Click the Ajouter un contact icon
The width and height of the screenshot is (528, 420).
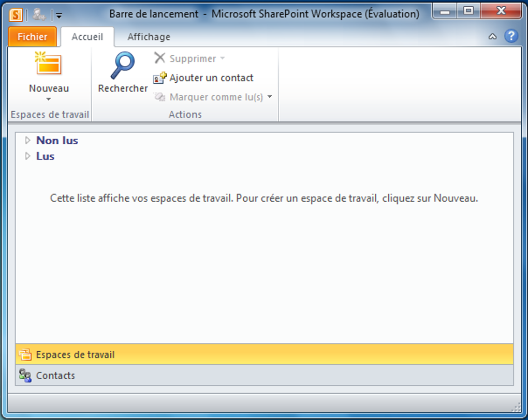(x=159, y=78)
